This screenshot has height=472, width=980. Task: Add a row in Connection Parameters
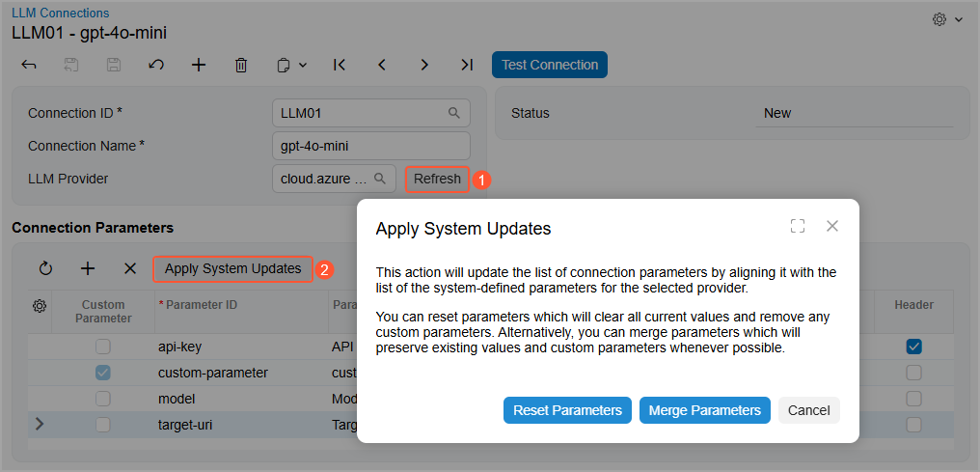tap(88, 269)
